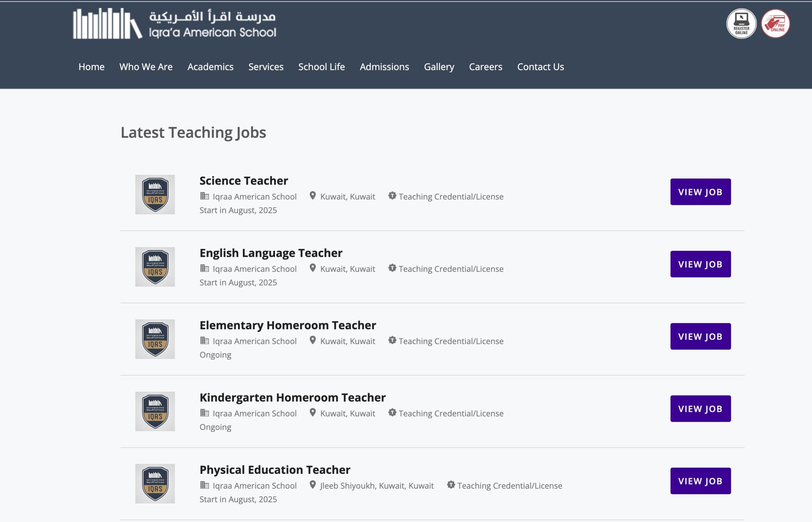Click Start in August, 2025 under Physical Education Teacher
Image resolution: width=812 pixels, height=522 pixels.
[238, 499]
